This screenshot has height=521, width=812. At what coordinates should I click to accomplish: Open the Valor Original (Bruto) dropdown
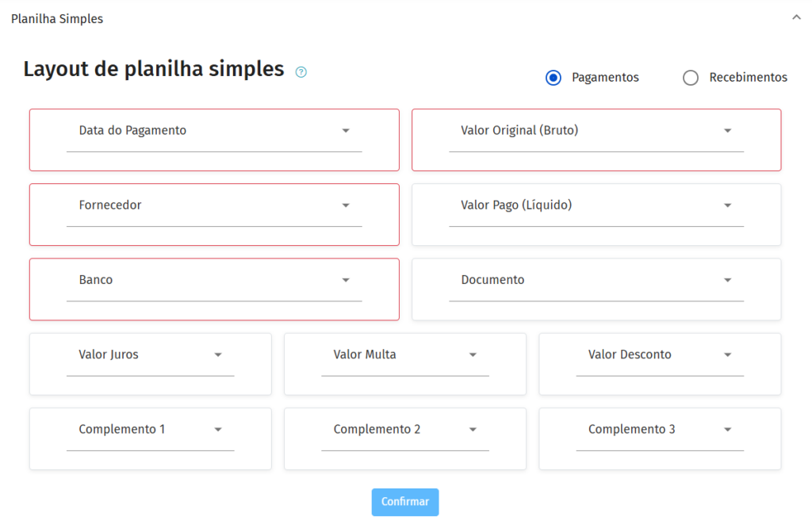click(596, 131)
